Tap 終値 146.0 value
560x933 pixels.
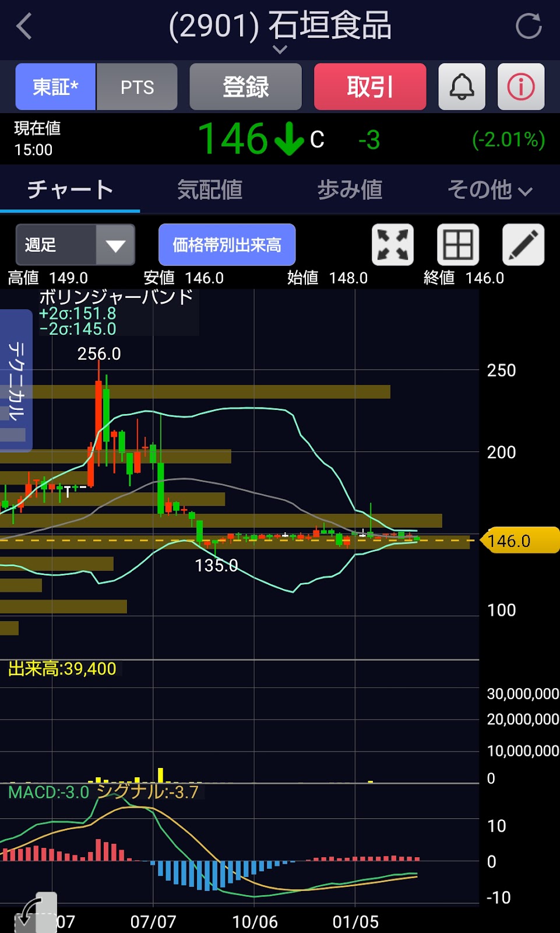pyautogui.click(x=464, y=278)
